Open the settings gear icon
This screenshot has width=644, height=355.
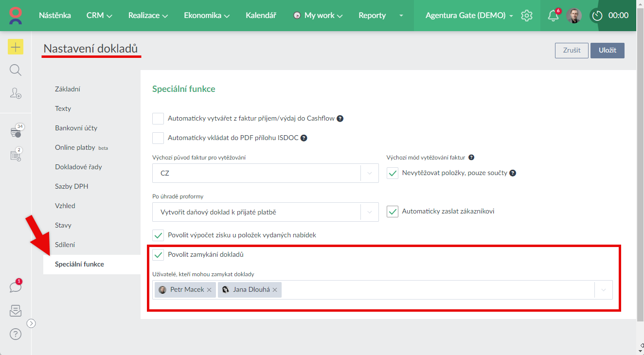[527, 16]
